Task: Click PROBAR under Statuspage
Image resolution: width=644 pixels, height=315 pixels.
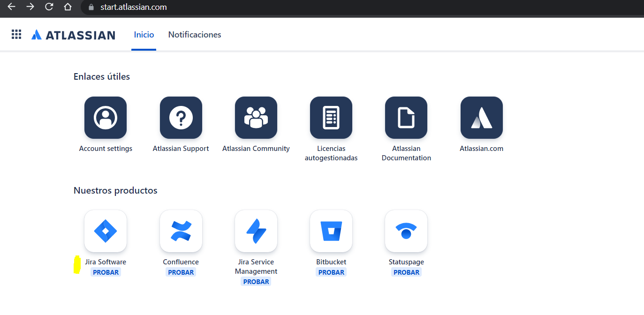Action: pos(406,272)
